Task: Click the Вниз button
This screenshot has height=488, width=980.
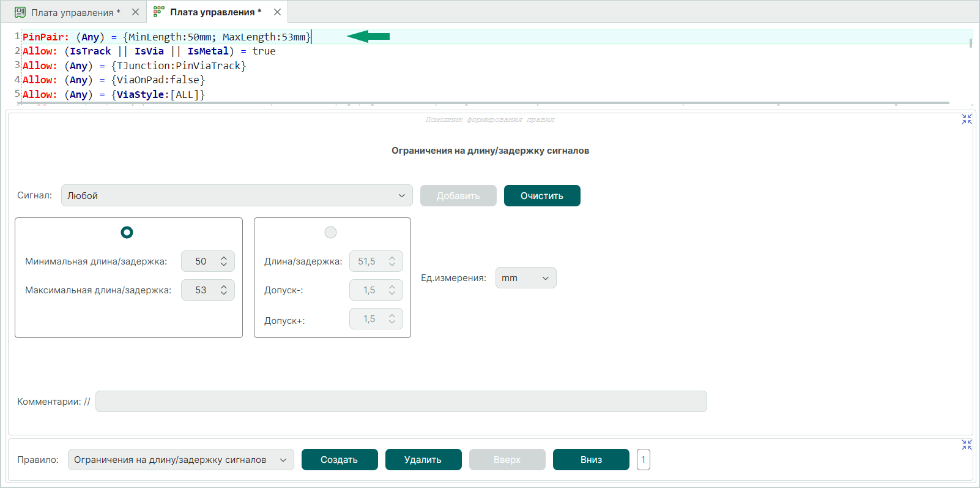Action: (x=591, y=460)
